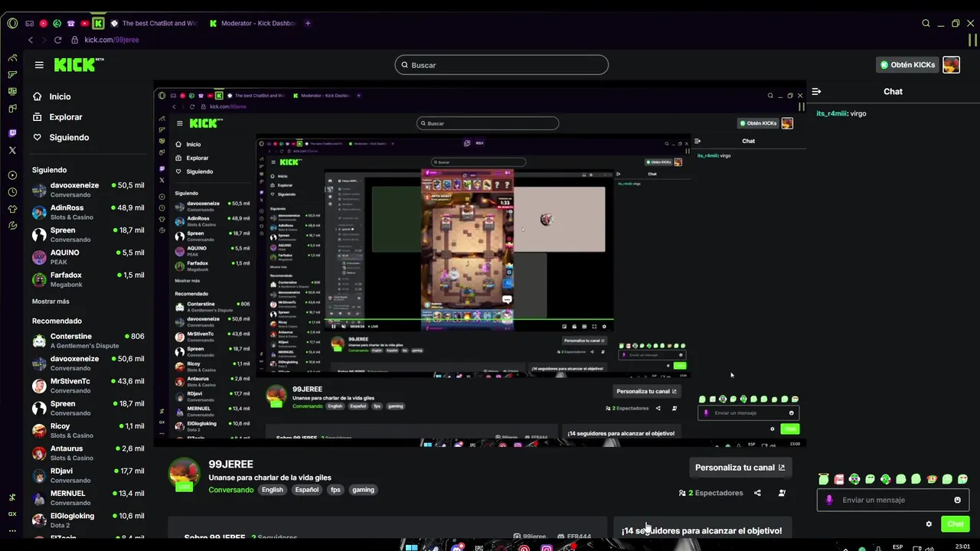
Task: Open MrStivenTc recommended channel
Action: pos(87,386)
